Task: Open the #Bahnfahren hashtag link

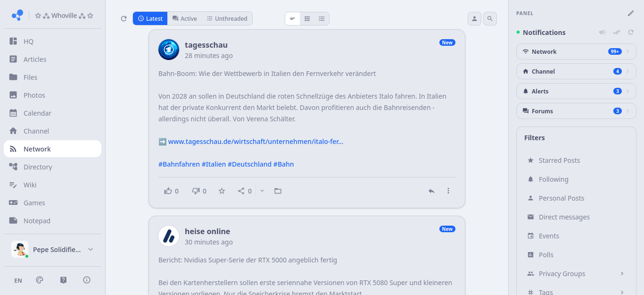Action: pos(179,164)
